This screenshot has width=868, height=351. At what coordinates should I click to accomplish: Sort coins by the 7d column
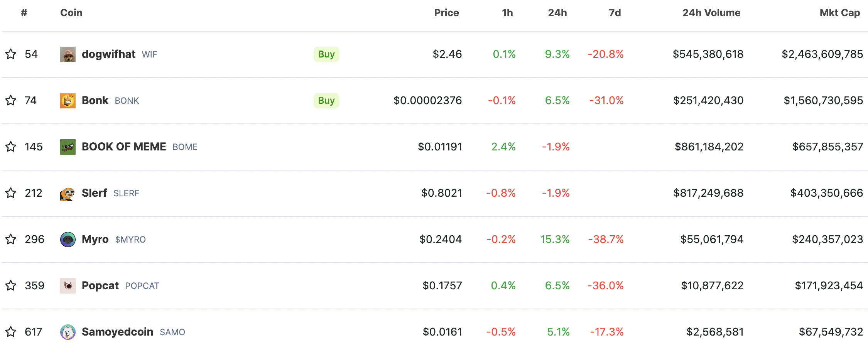[x=615, y=13]
